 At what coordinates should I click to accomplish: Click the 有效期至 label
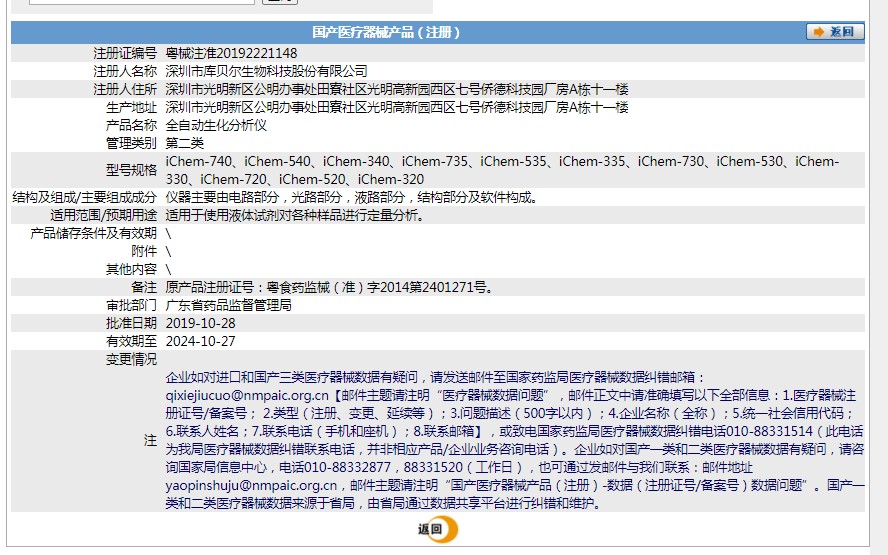pos(131,341)
